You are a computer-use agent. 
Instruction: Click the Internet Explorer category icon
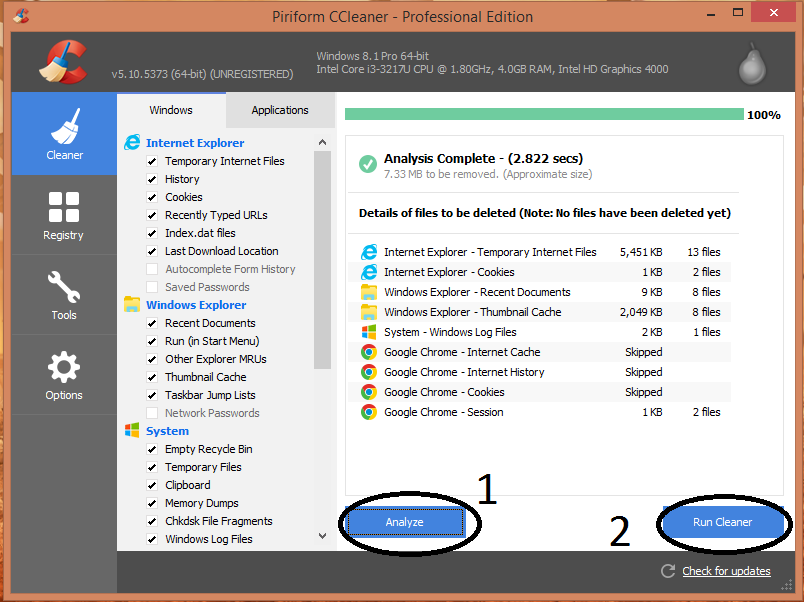[x=132, y=142]
